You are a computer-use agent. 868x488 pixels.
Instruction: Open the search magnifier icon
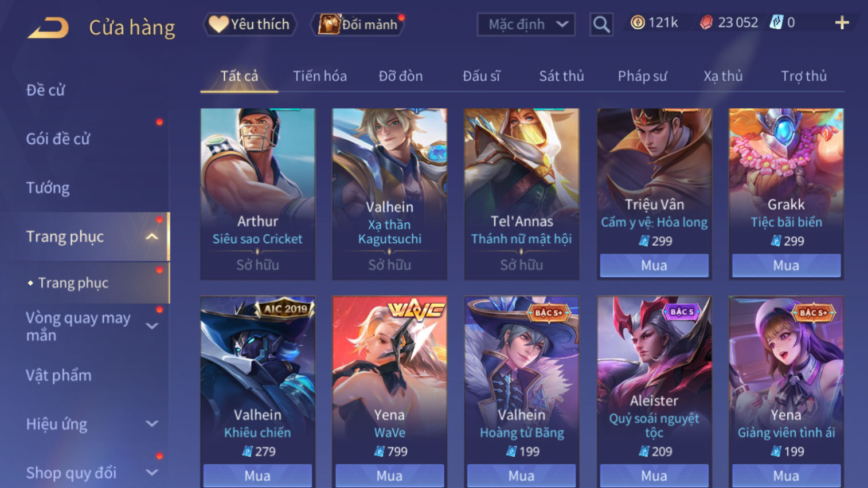tap(601, 25)
